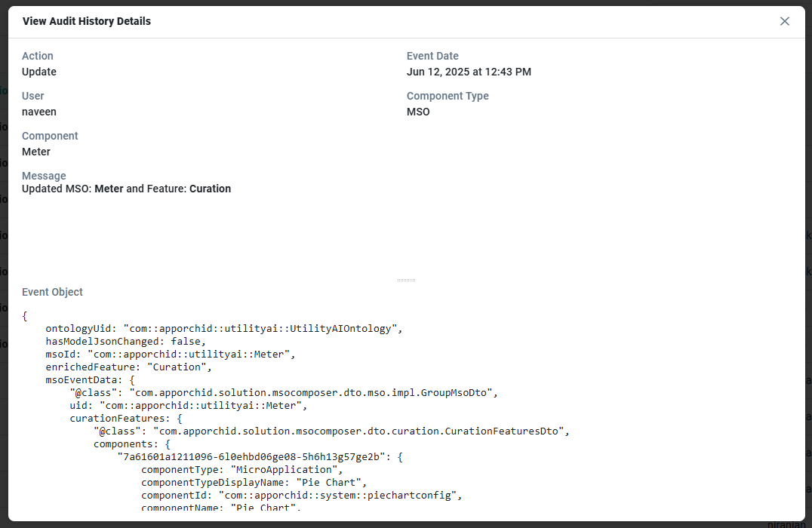Click the 'Updated MSO: Meter and Feature' message
The image size is (812, 528).
click(x=126, y=189)
